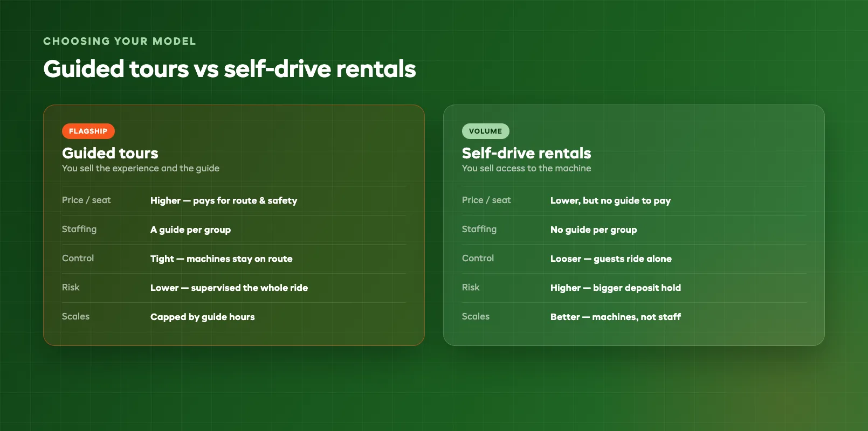This screenshot has height=431, width=868.
Task: Click 'Price / seat' label in Self-drive rentals card
Action: coord(486,200)
